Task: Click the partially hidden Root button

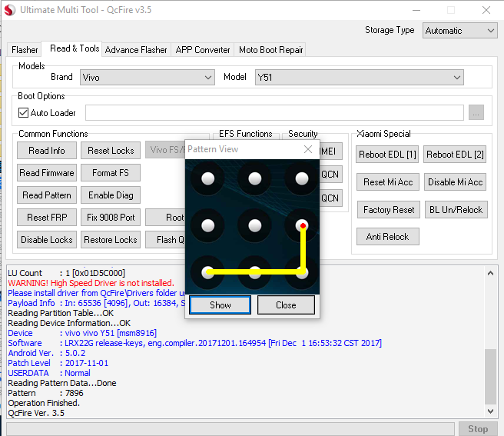Action: 165,217
